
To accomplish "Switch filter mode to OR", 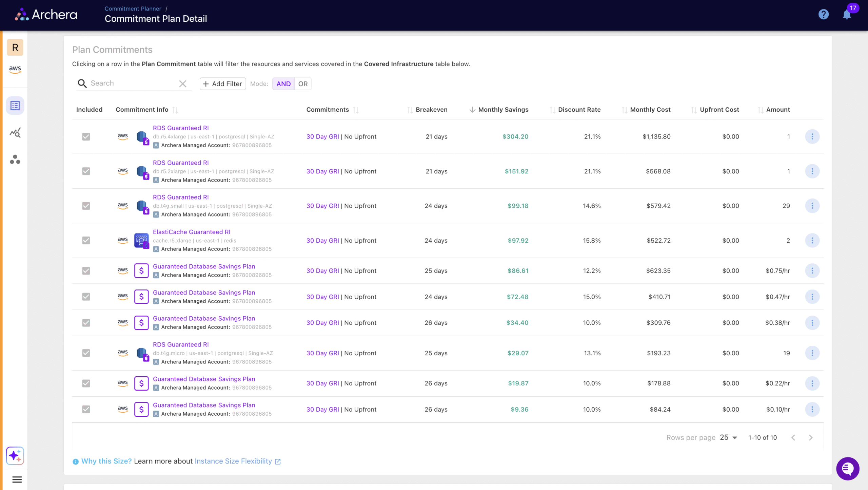I will pos(303,84).
